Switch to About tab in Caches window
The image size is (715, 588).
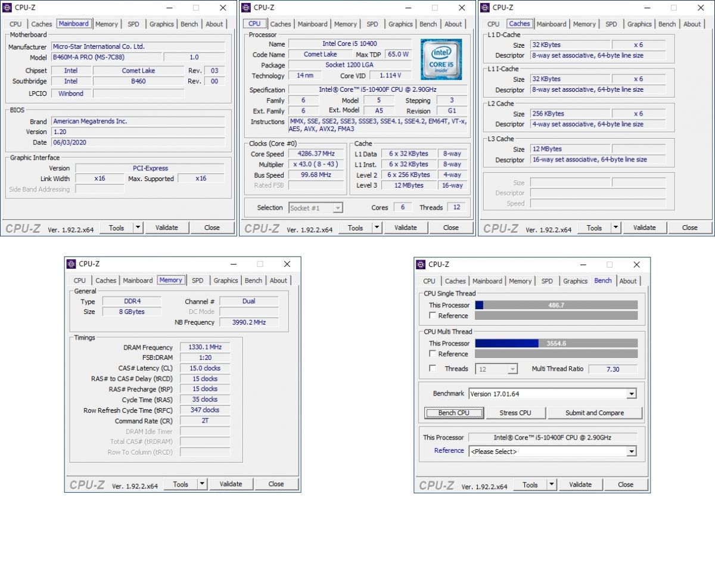click(x=692, y=24)
